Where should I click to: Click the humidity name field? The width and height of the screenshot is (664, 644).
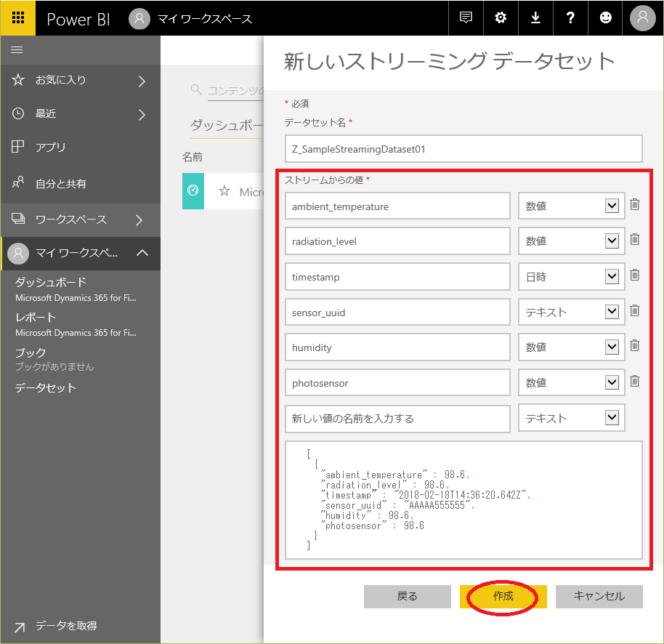(x=397, y=347)
